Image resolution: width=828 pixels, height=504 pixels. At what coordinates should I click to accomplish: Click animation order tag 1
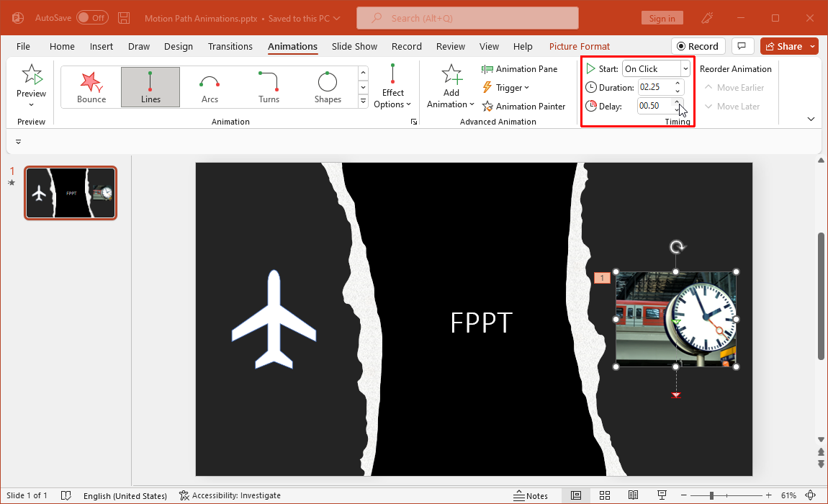tap(602, 278)
